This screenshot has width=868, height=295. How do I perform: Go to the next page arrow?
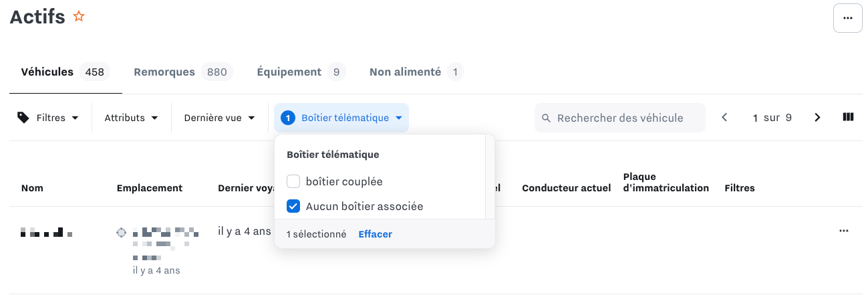point(817,118)
